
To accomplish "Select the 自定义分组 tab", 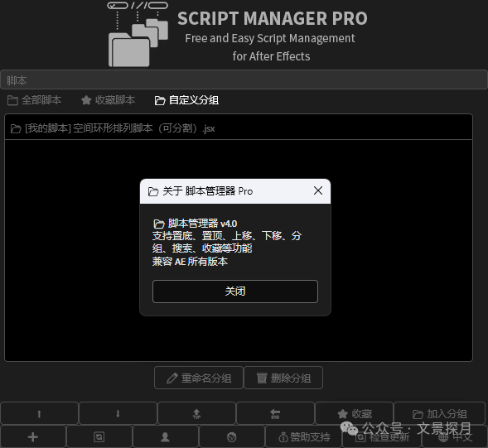I will [186, 100].
